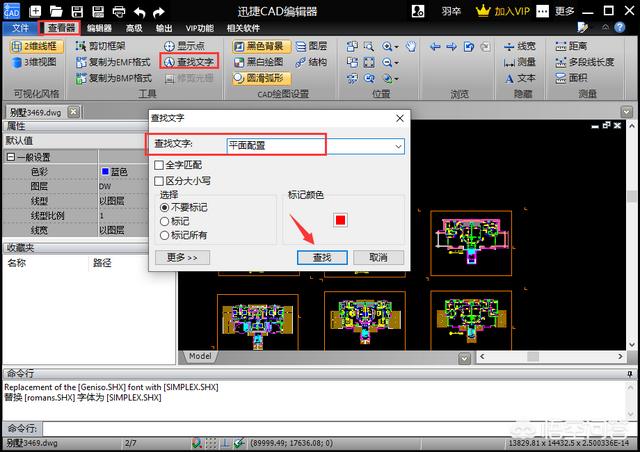Click the zoom window magnifier icon
The width and height of the screenshot is (640, 452).
(x=369, y=46)
